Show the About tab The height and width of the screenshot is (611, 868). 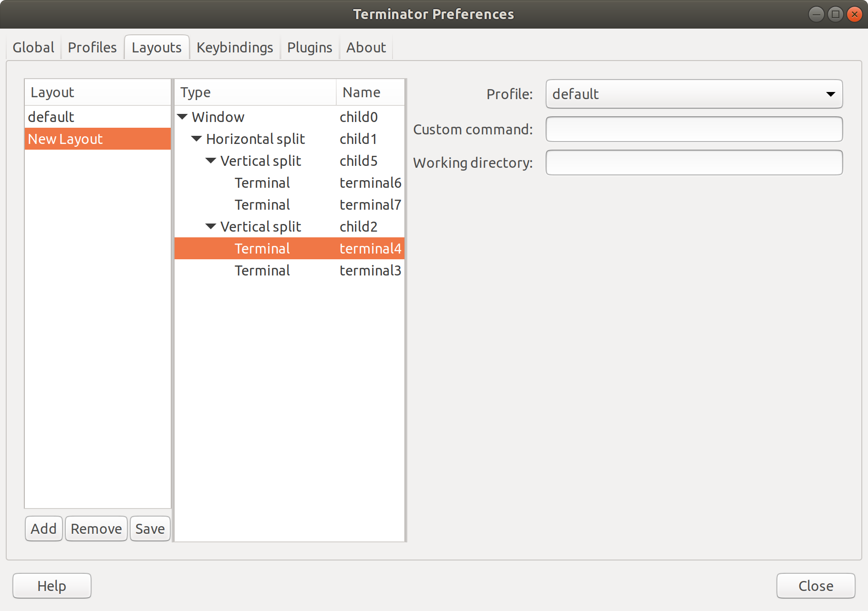coord(366,47)
